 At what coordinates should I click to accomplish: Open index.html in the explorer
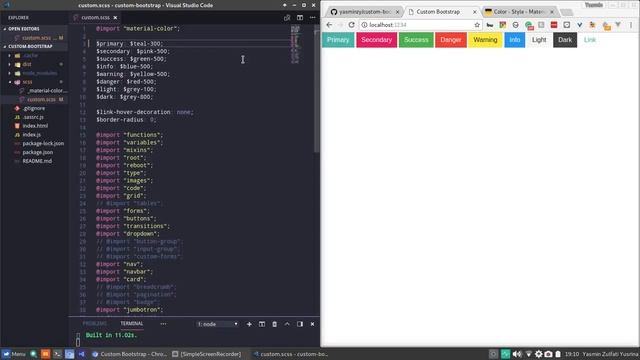click(x=35, y=126)
